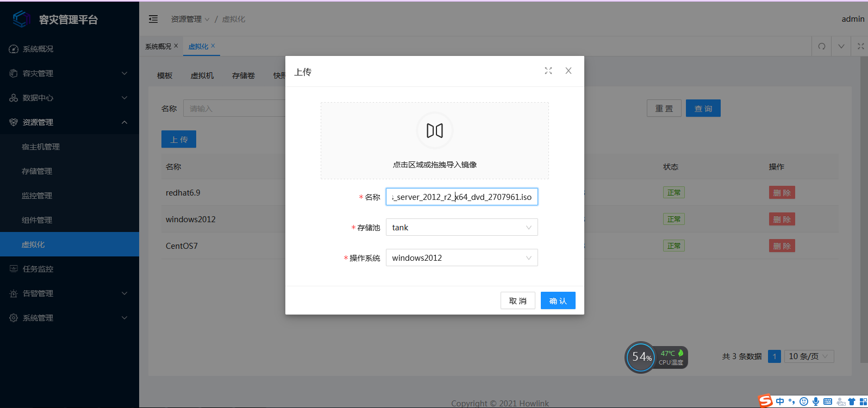Click 取消 to cancel upload
This screenshot has height=408, width=868.
[x=518, y=300]
